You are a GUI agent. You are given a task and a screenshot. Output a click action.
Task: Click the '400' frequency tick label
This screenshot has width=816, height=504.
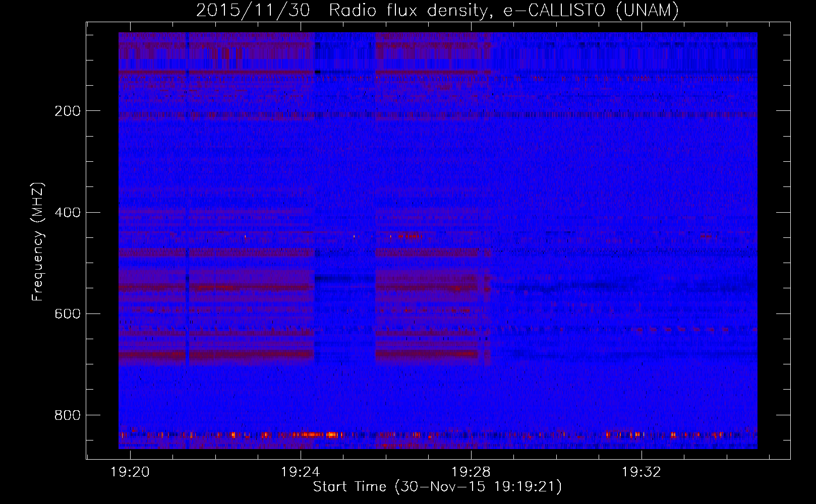[68, 212]
